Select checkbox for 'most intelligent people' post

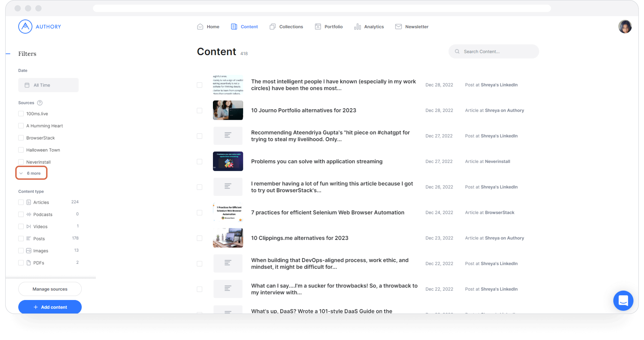coord(199,85)
